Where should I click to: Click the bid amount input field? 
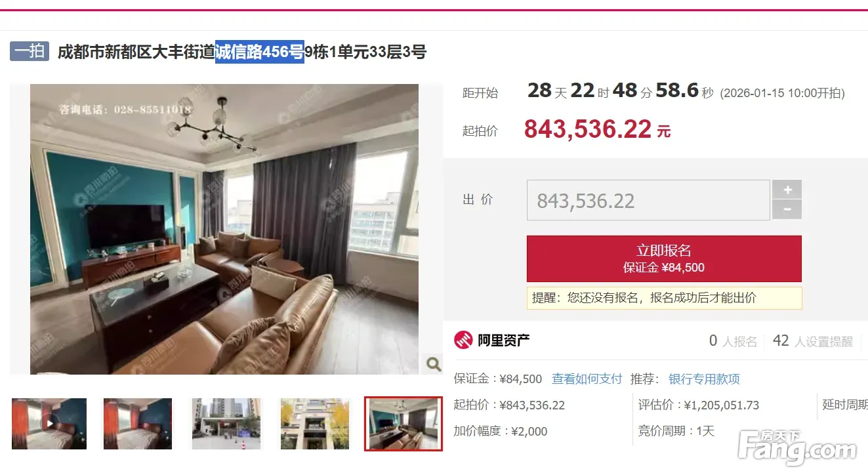[x=648, y=200]
